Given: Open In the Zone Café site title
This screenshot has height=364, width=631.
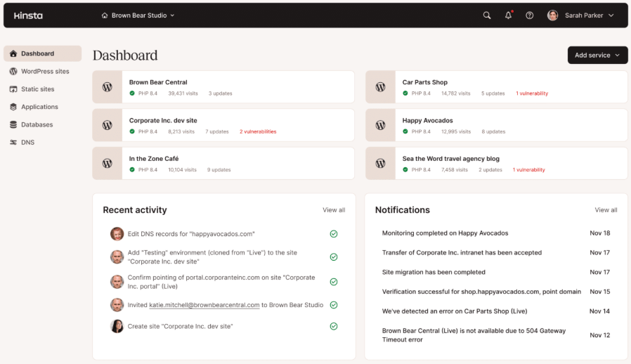Looking at the screenshot, I should tap(154, 159).
